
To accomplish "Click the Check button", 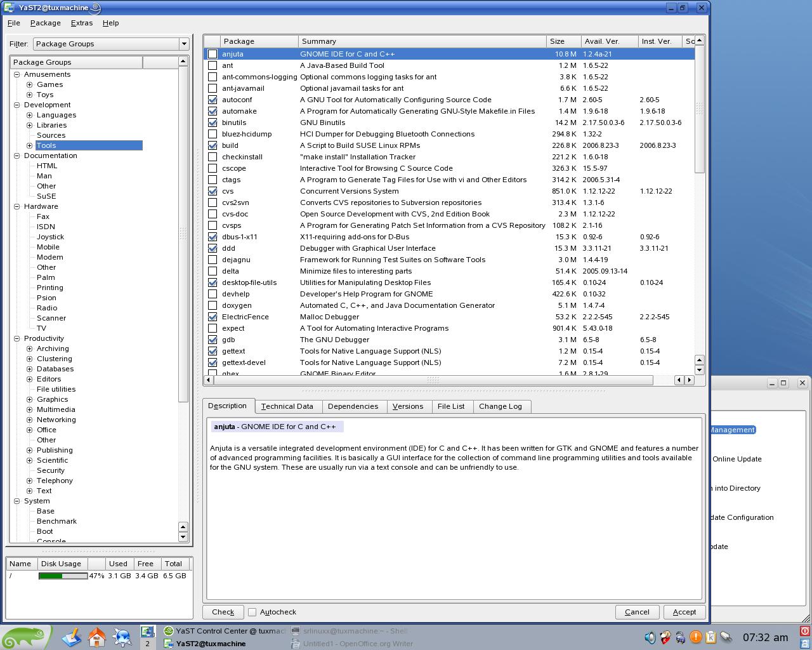I will pyautogui.click(x=223, y=612).
